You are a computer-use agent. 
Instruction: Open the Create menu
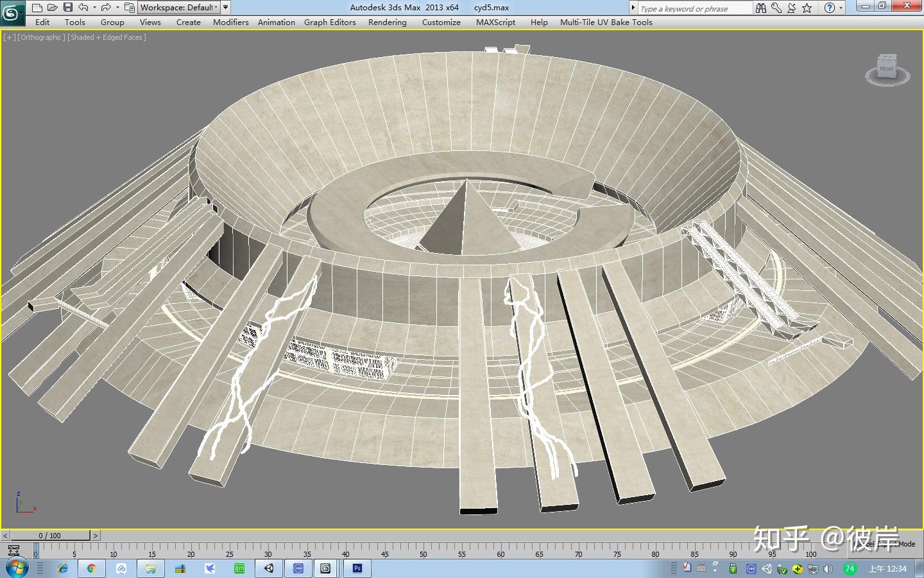pyautogui.click(x=189, y=22)
